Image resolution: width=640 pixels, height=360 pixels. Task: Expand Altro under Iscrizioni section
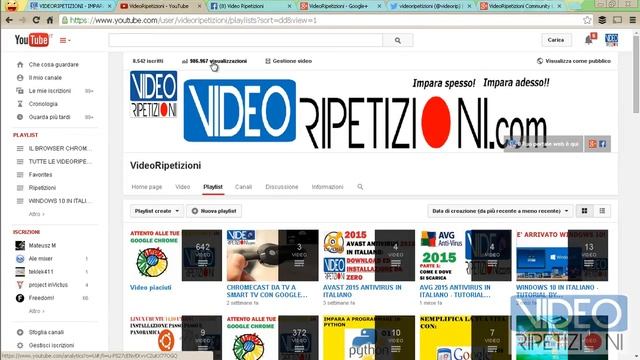pos(36,311)
